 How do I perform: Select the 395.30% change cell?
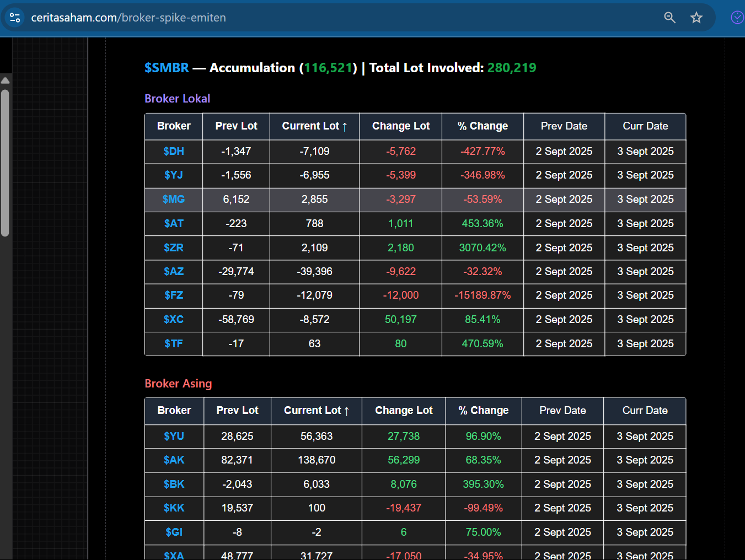point(484,484)
